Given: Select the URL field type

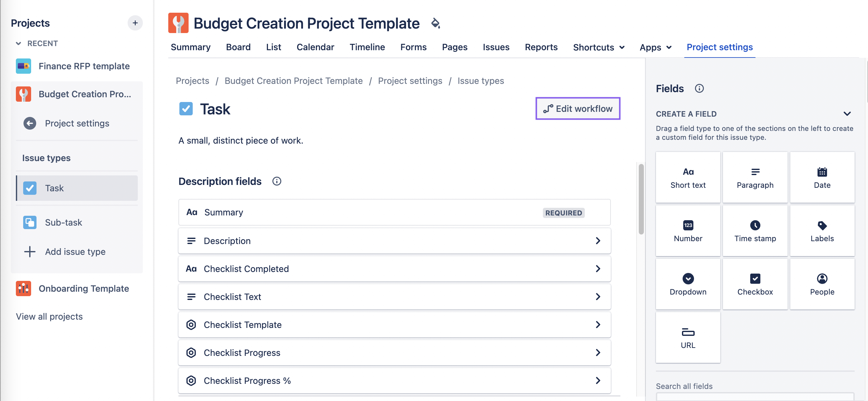Looking at the screenshot, I should [x=688, y=337].
